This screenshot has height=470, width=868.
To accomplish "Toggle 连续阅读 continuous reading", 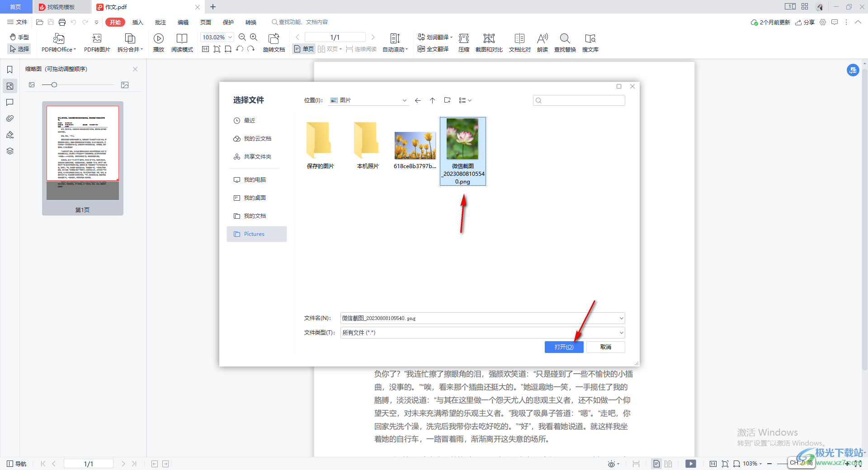I will [x=361, y=49].
